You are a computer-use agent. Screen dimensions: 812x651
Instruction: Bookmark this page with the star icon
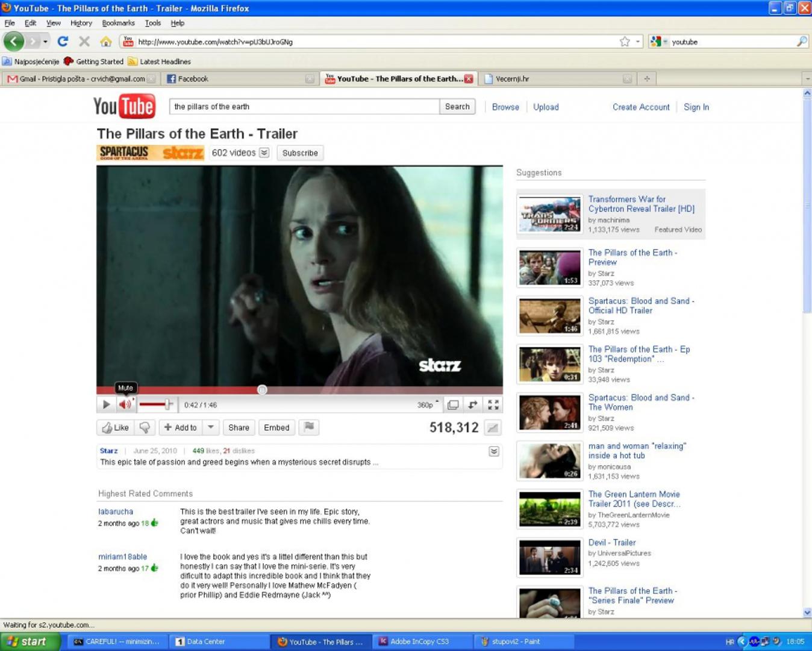click(625, 42)
